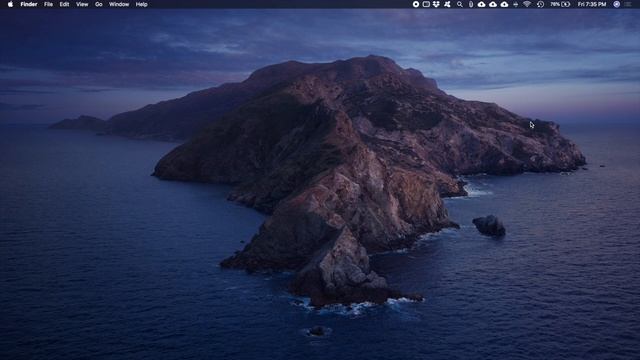This screenshot has width=640, height=360.
Task: Open the Edit menu
Action: pos(64,4)
